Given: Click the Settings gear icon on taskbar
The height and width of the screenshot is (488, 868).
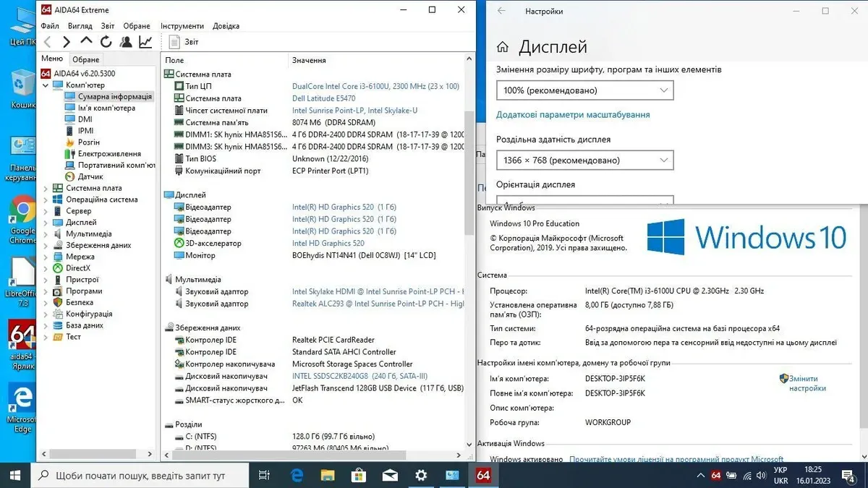Looking at the screenshot, I should pyautogui.click(x=421, y=475).
